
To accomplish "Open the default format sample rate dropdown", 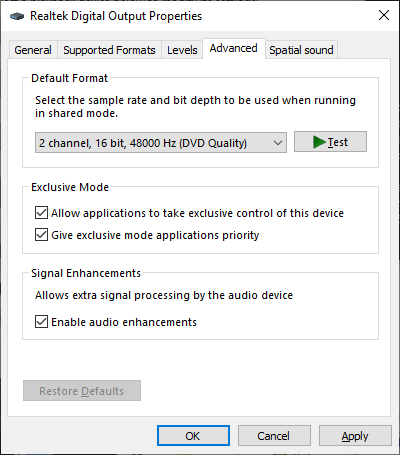I will point(161,143).
